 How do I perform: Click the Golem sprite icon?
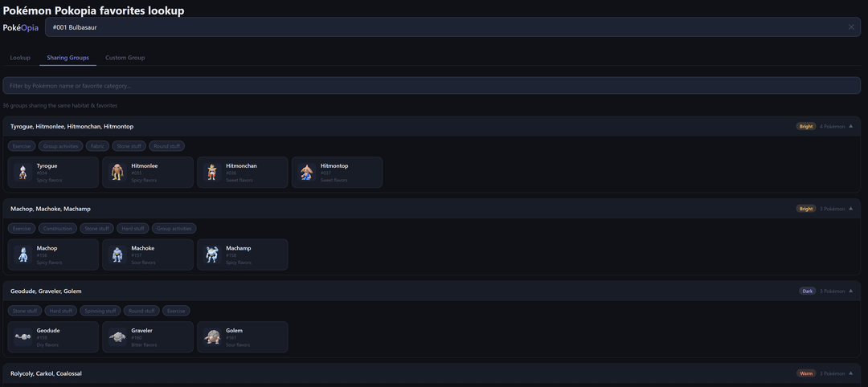(212, 337)
